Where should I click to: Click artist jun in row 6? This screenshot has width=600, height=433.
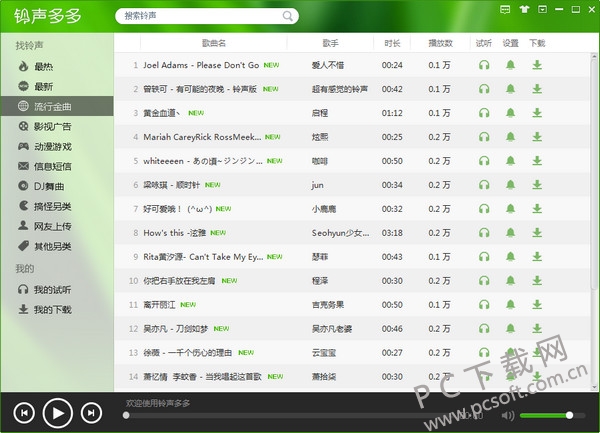click(x=317, y=185)
